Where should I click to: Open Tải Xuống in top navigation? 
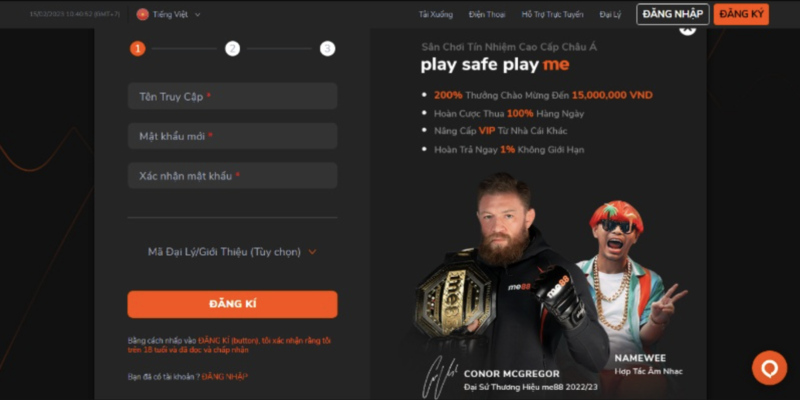436,14
